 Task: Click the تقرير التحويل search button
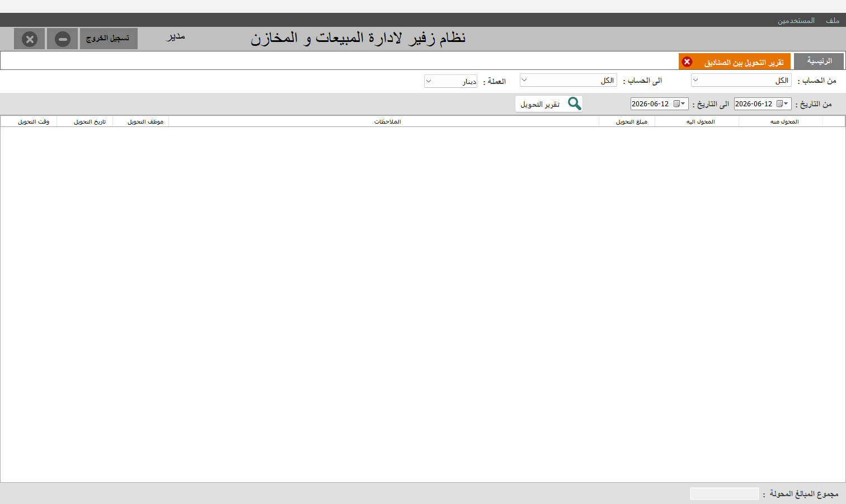click(x=549, y=104)
